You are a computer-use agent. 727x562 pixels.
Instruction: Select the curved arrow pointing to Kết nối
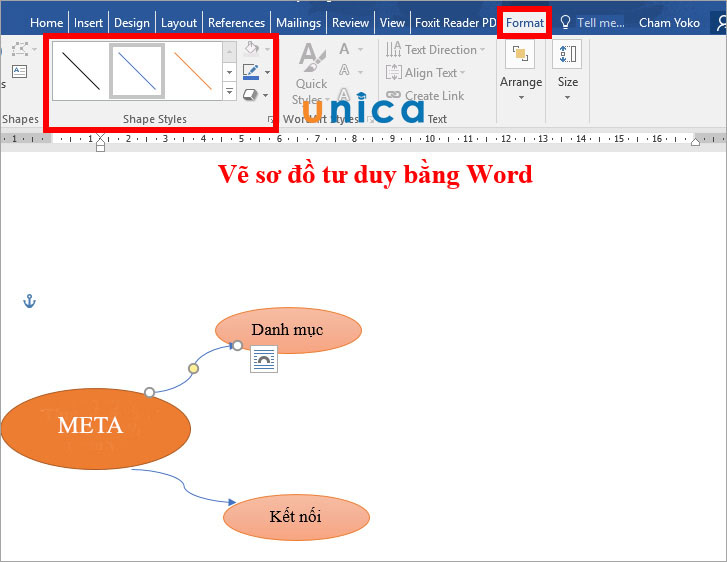(184, 486)
